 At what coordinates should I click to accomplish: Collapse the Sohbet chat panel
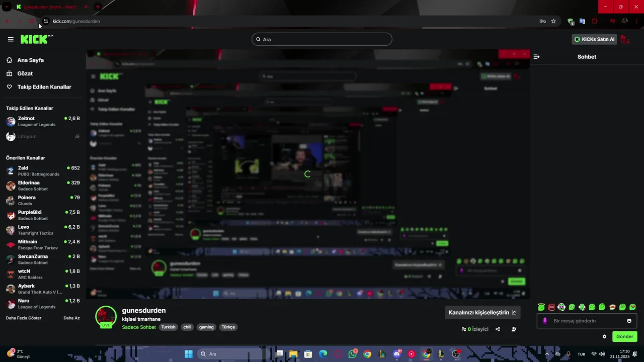pos(536,57)
